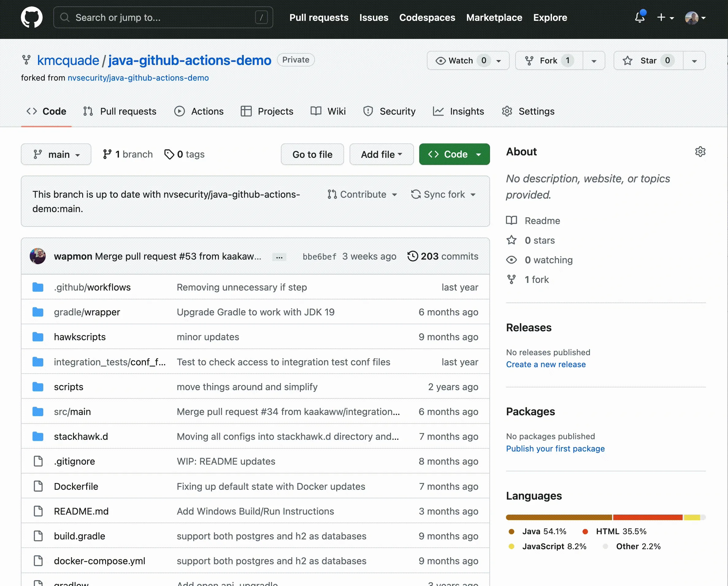Click the eye icon beside 0 watching

pyautogui.click(x=512, y=260)
